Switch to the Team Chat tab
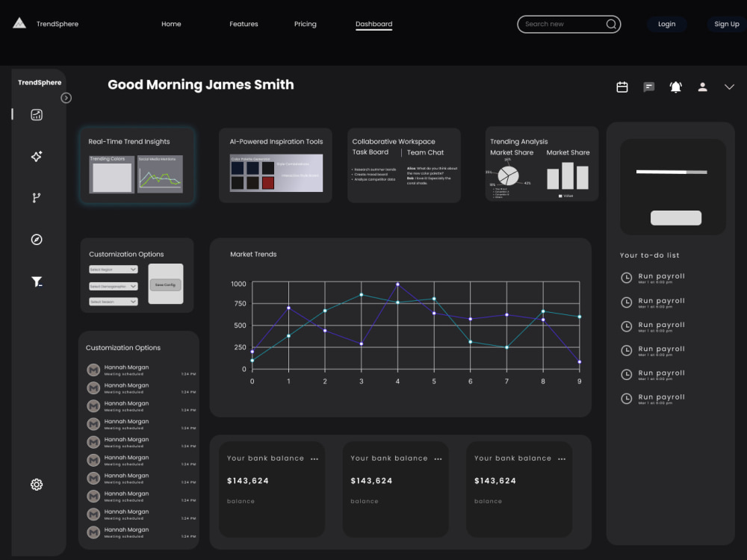Image resolution: width=747 pixels, height=560 pixels. [x=425, y=152]
